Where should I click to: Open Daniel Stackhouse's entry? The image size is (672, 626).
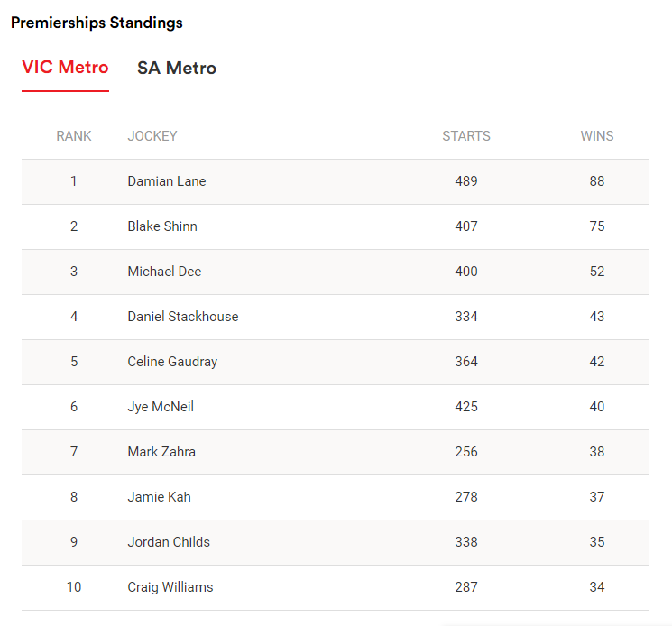tap(183, 317)
